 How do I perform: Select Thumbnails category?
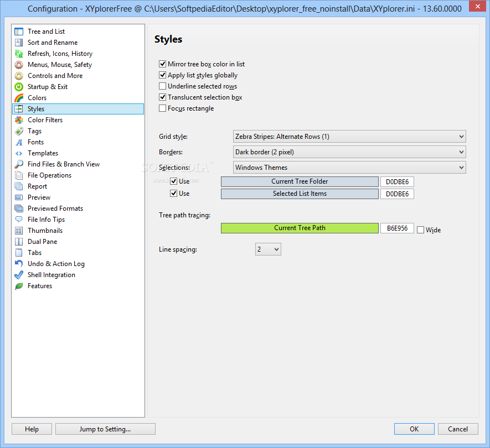pyautogui.click(x=78, y=231)
